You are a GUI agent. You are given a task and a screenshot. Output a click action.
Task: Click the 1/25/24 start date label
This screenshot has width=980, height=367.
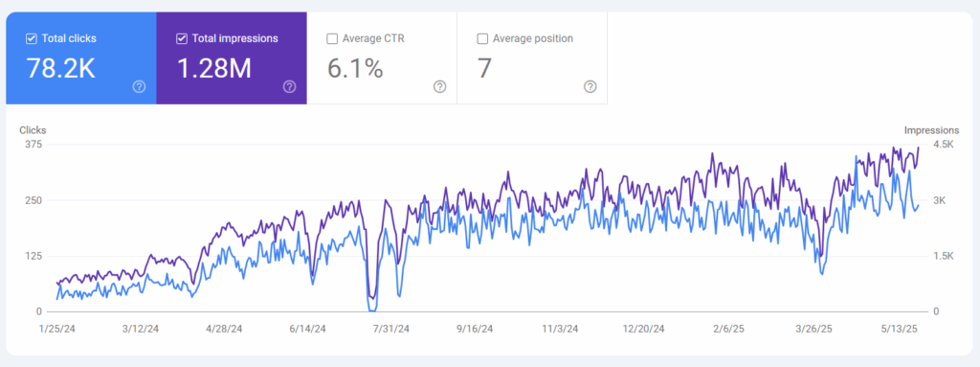[56, 328]
